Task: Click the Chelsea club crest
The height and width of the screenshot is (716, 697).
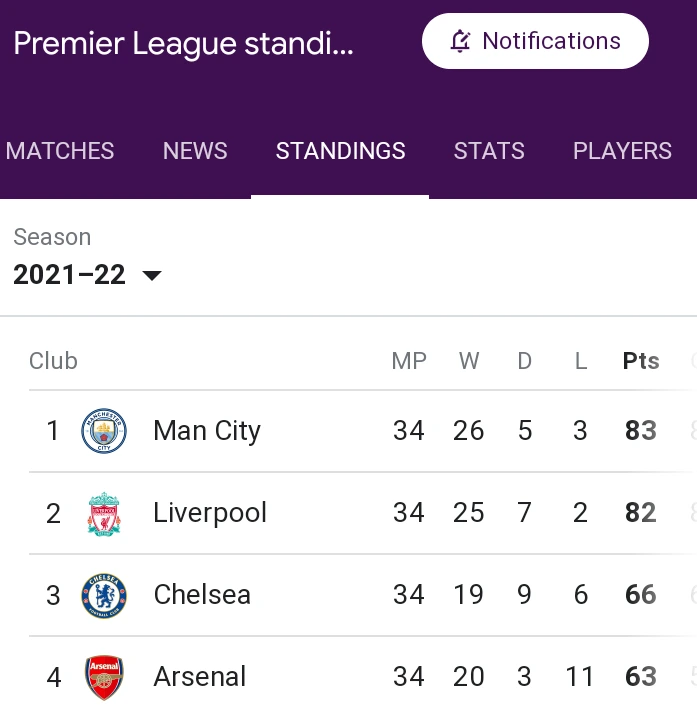Action: click(x=104, y=595)
